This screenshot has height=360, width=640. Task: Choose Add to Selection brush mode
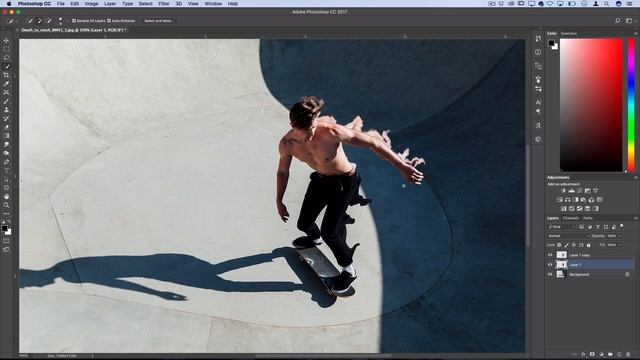click(40, 21)
